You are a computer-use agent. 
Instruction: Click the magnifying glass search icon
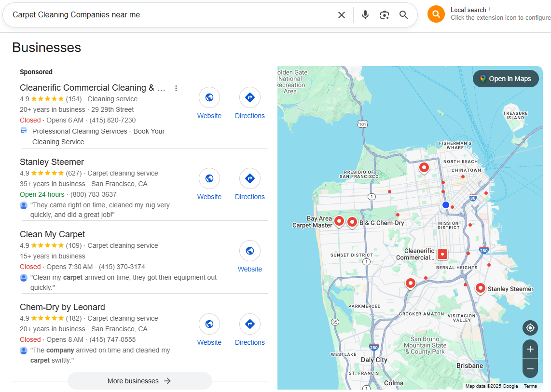coord(404,15)
